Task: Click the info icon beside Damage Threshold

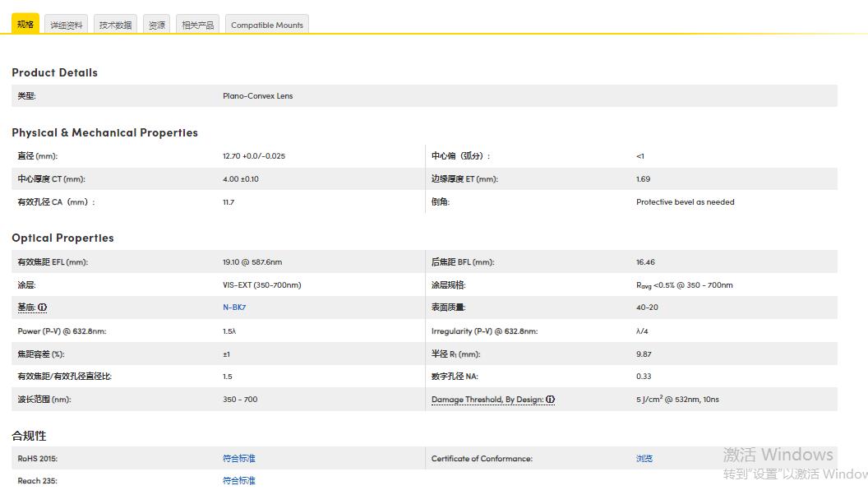Action: pyautogui.click(x=551, y=400)
